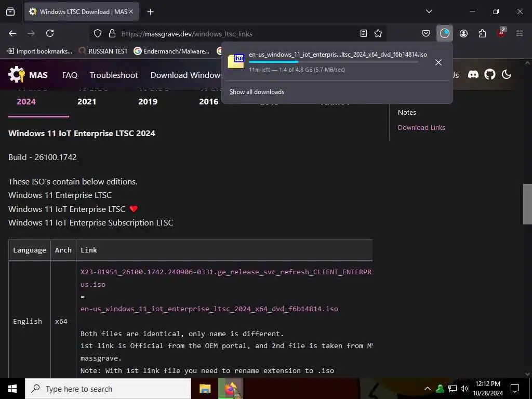Click the taskbar search box
The width and height of the screenshot is (532, 399).
point(108,389)
